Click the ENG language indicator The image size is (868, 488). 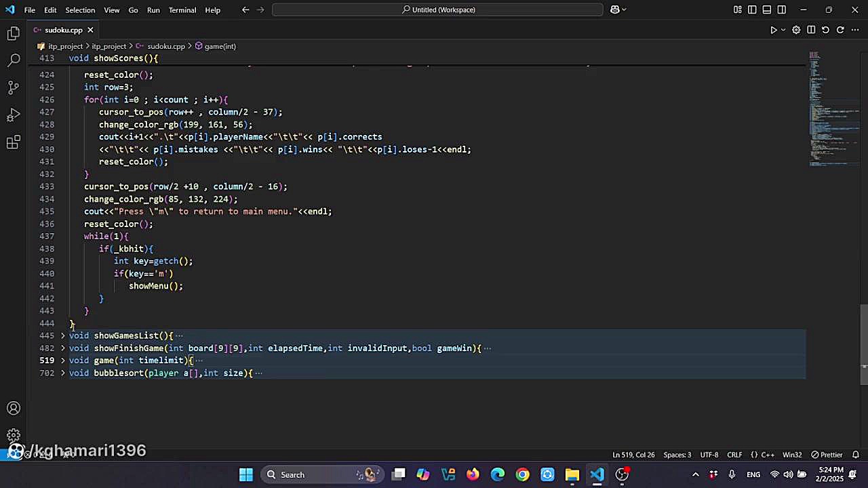(753, 474)
